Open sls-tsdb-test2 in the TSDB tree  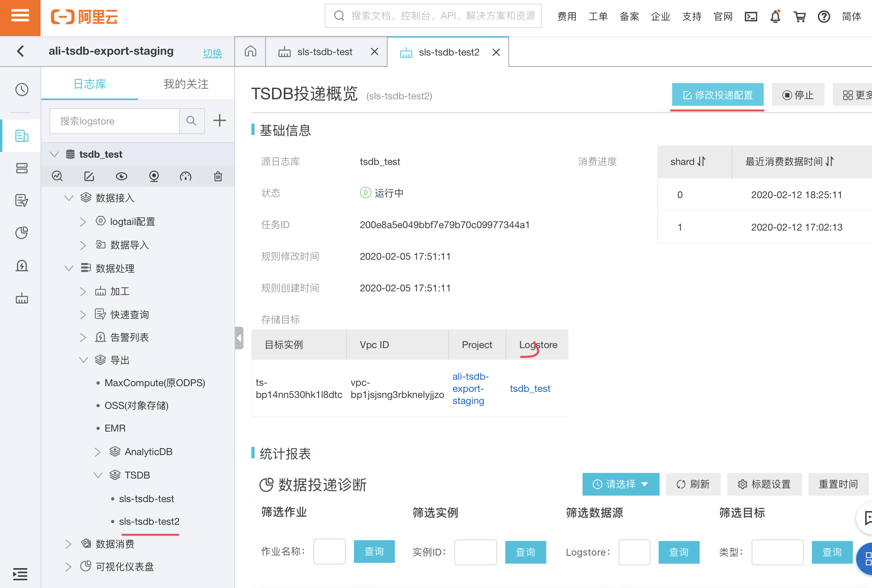tap(149, 522)
